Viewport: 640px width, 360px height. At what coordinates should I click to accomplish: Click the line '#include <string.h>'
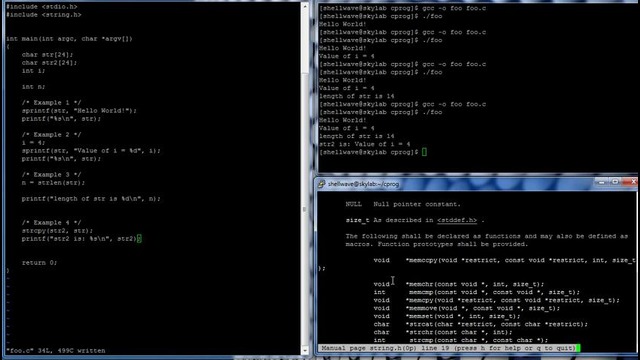point(44,15)
